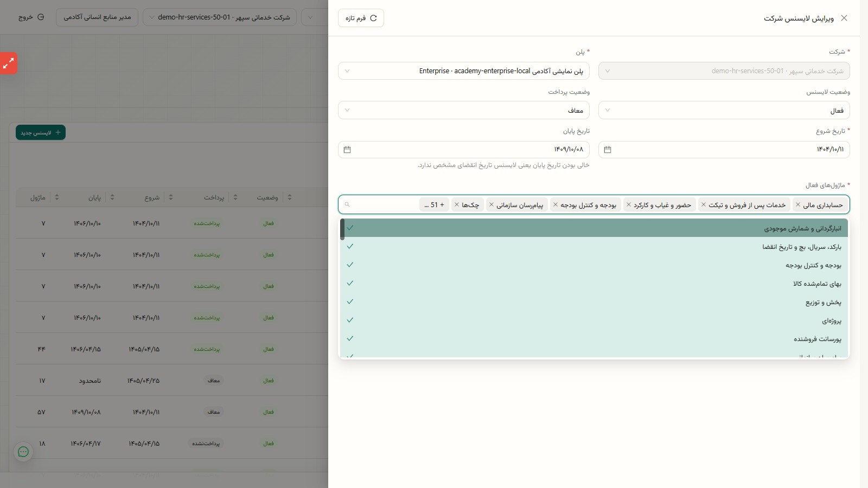Remove the چک‌ها tag
868x488 pixels.
click(x=457, y=204)
